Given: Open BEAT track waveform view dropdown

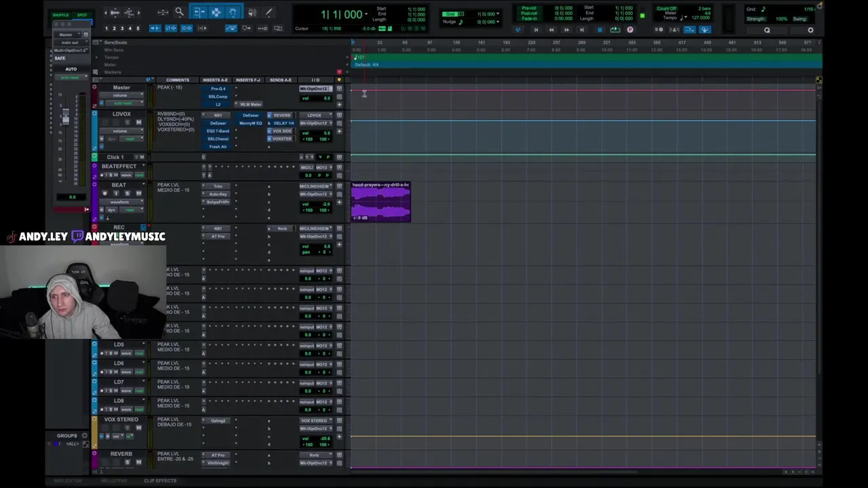Looking at the screenshot, I should point(120,202).
